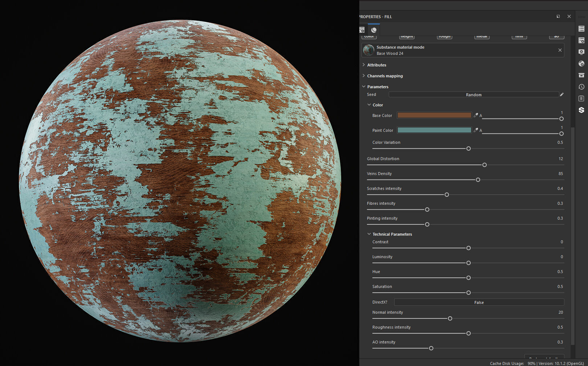Open the brown Base Color swatch

tap(434, 115)
